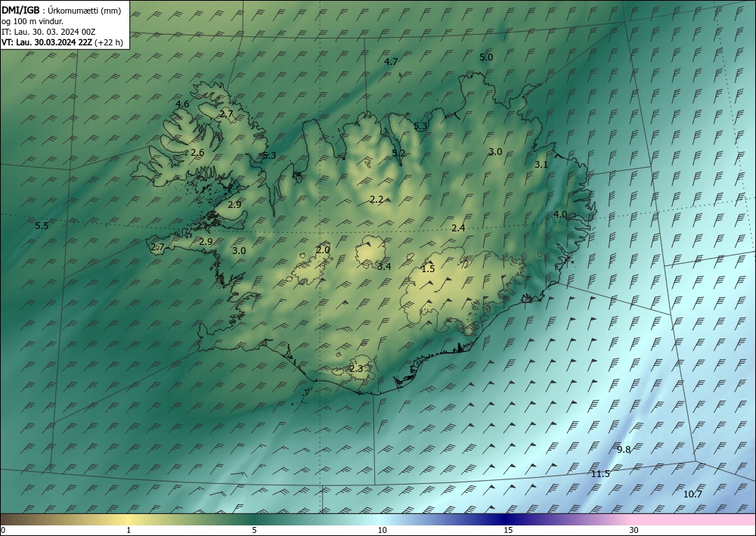Click the 2.3 value on Mýrdalsjökull
Image resolution: width=756 pixels, height=536 pixels.
(x=356, y=369)
